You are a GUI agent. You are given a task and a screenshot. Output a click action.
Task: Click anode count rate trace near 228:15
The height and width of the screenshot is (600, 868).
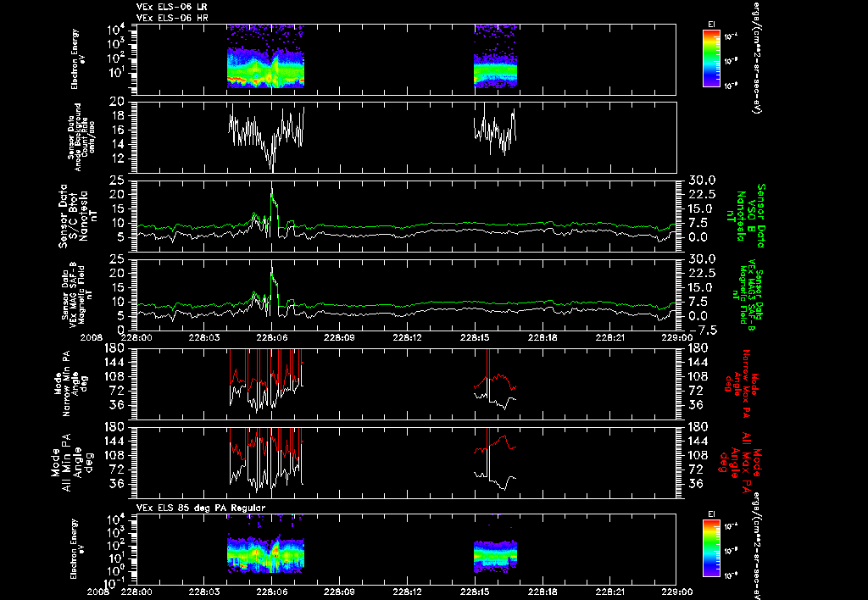point(495,130)
